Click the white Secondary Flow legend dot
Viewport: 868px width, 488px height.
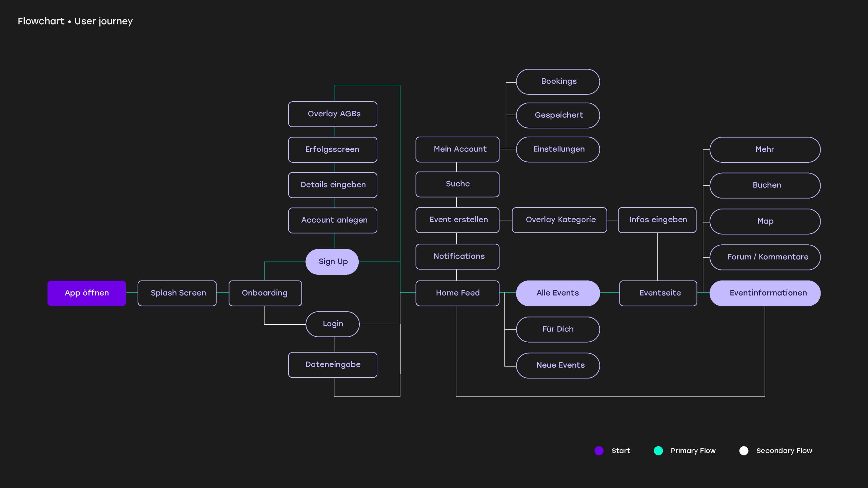pos(744,450)
